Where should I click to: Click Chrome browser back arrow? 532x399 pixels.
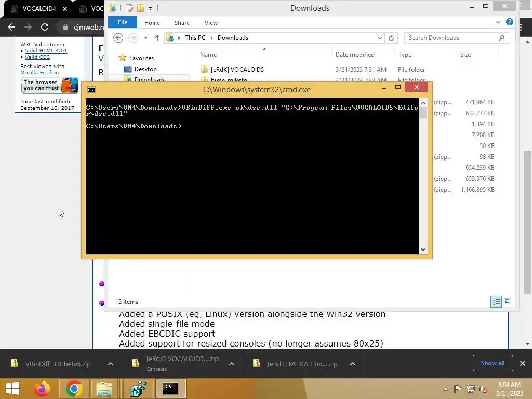[x=11, y=27]
